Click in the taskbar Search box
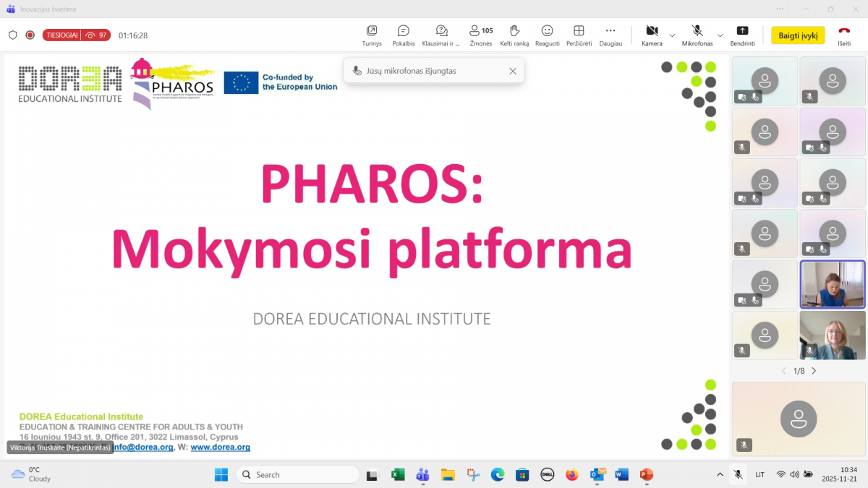This screenshot has height=488, width=868. (x=297, y=475)
